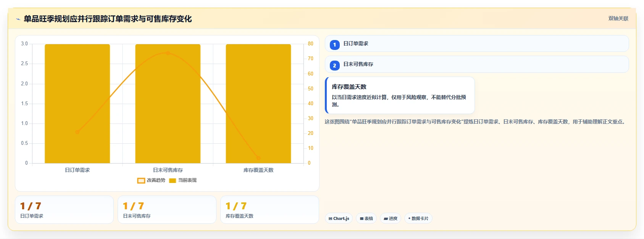Click the 库存覆盖天数 note card
The width and height of the screenshot is (644, 239).
400,95
